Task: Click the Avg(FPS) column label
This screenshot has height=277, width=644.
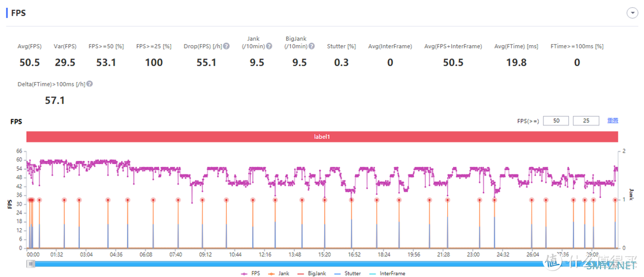Action: (x=30, y=46)
